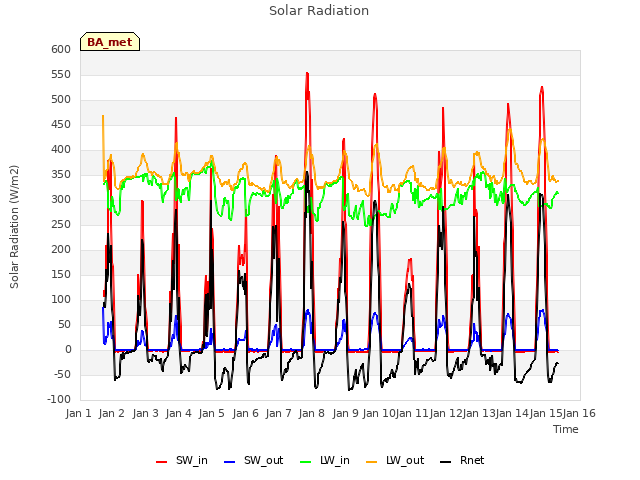Click the red SW_in legend swatch
Screen dimensions: 640x480
tap(162, 462)
